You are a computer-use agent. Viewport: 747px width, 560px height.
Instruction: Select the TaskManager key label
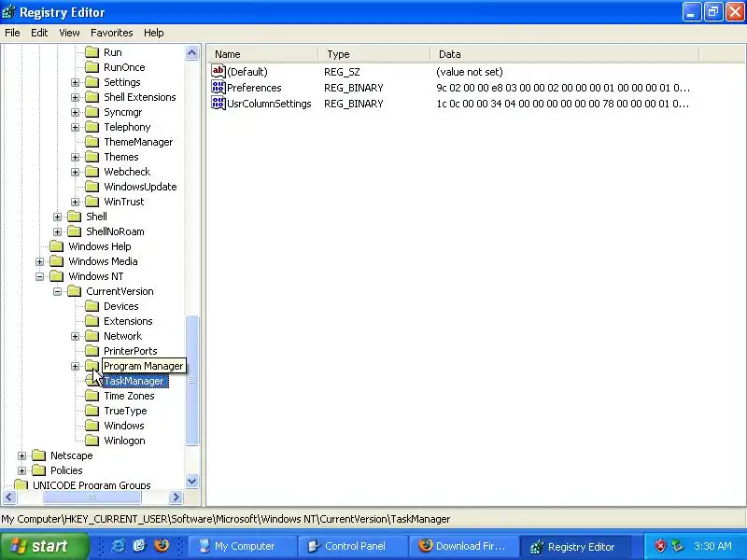click(134, 381)
